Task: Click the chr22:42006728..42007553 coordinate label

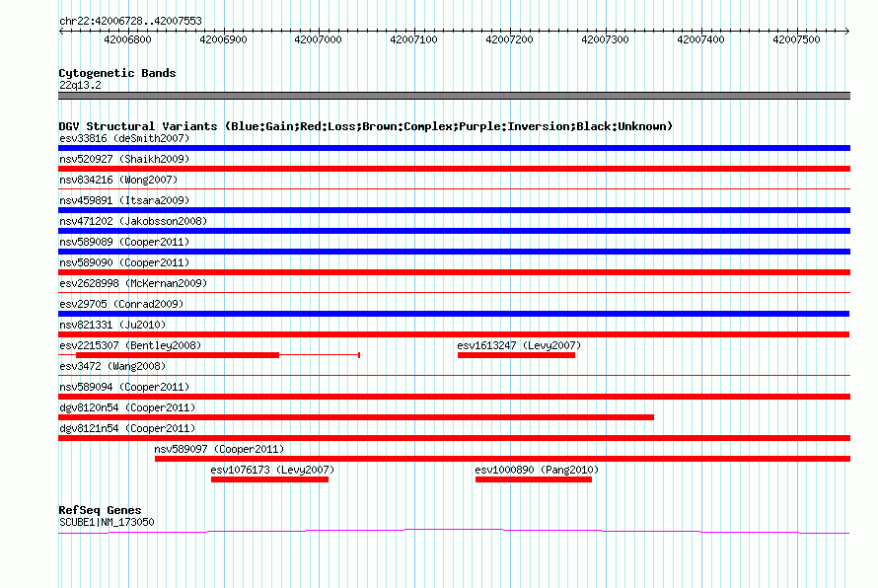Action: pyautogui.click(x=130, y=21)
